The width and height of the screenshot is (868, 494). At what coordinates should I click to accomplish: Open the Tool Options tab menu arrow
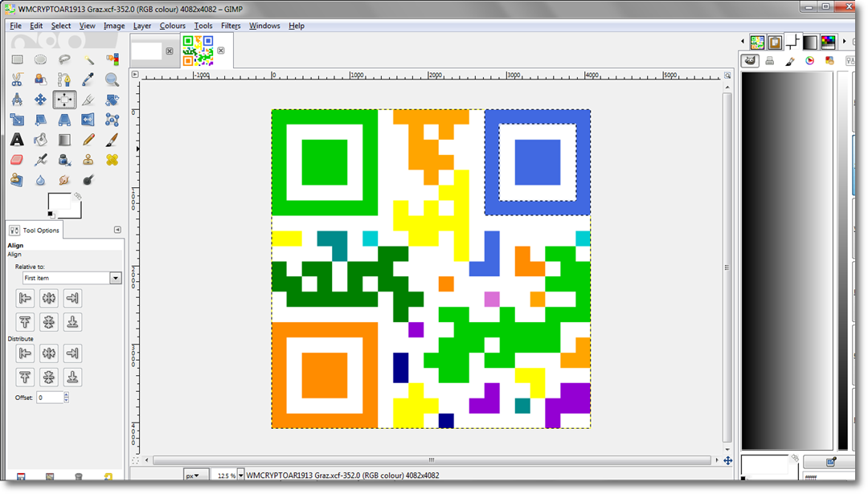117,230
